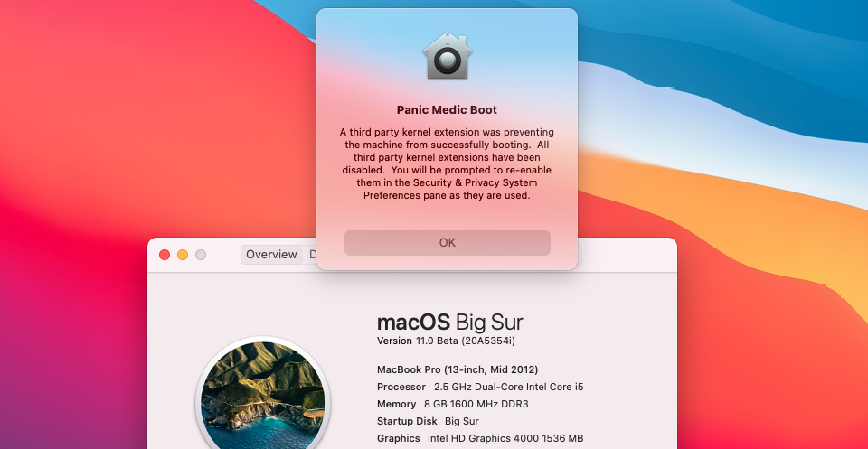The width and height of the screenshot is (868, 449).
Task: Click the kernel extension warning message text
Action: (448, 164)
